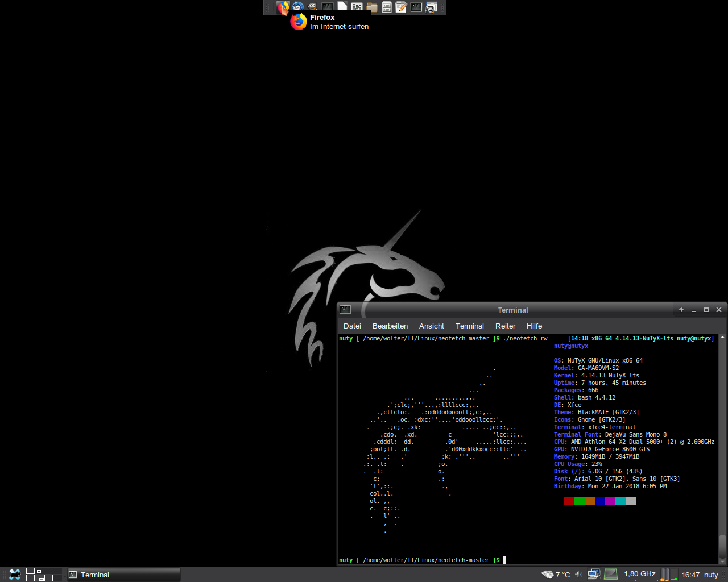Open the Bearbeiten menu in Terminal
The height and width of the screenshot is (582, 728).
(390, 326)
